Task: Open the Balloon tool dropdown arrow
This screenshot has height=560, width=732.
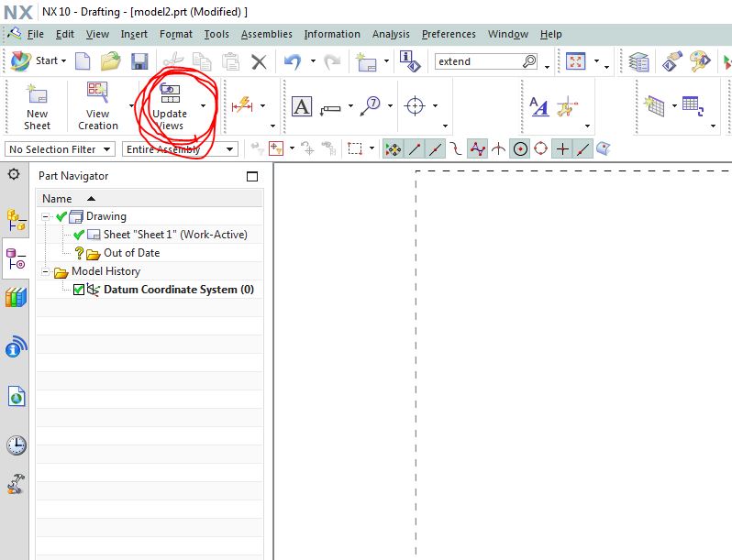Action: [390, 105]
